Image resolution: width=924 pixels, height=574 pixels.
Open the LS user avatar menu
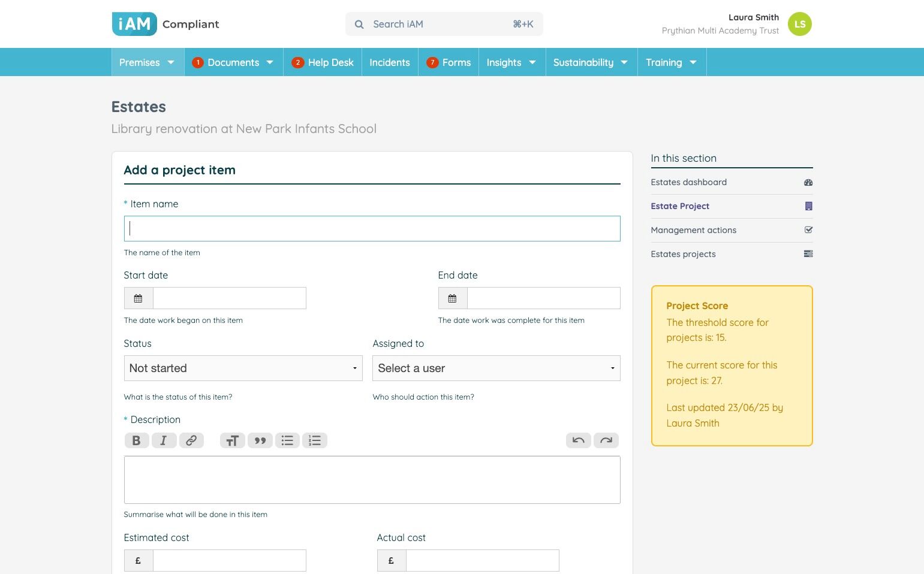799,24
